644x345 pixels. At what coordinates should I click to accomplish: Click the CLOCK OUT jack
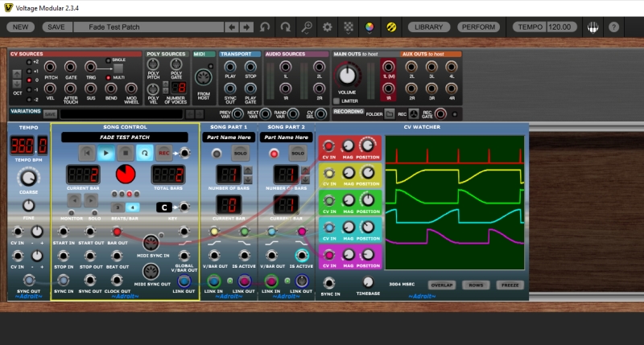point(117,281)
